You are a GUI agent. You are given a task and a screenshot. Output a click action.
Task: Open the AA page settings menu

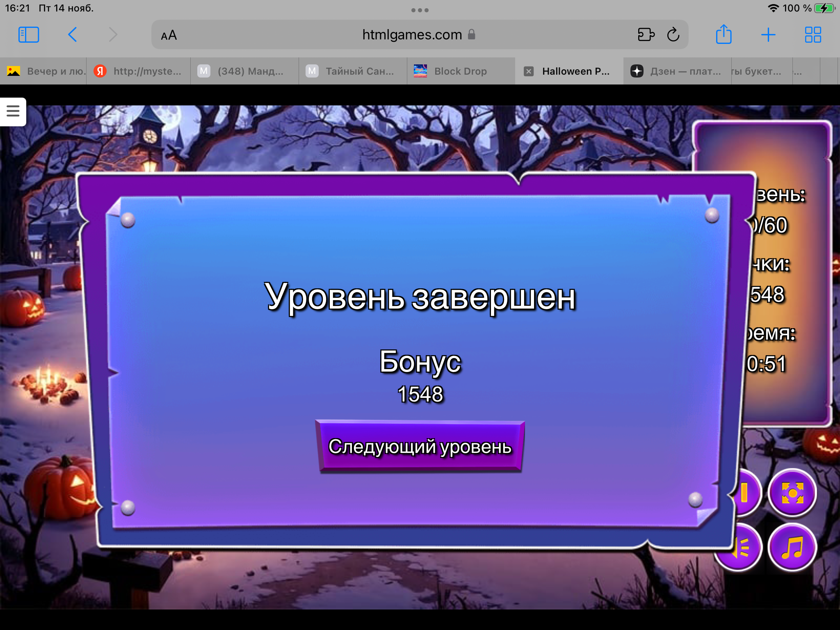pyautogui.click(x=169, y=35)
